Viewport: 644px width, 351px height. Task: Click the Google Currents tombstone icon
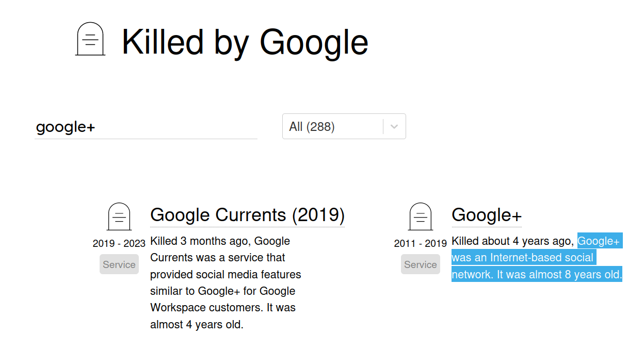119,216
